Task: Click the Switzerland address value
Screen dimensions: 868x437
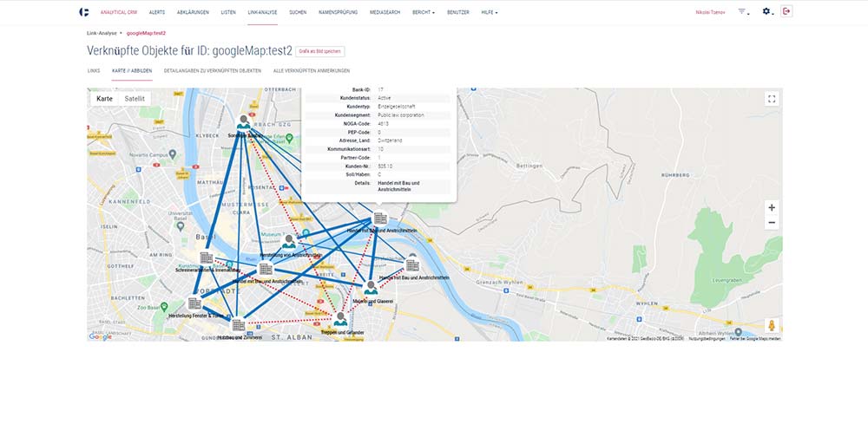Action: point(390,140)
